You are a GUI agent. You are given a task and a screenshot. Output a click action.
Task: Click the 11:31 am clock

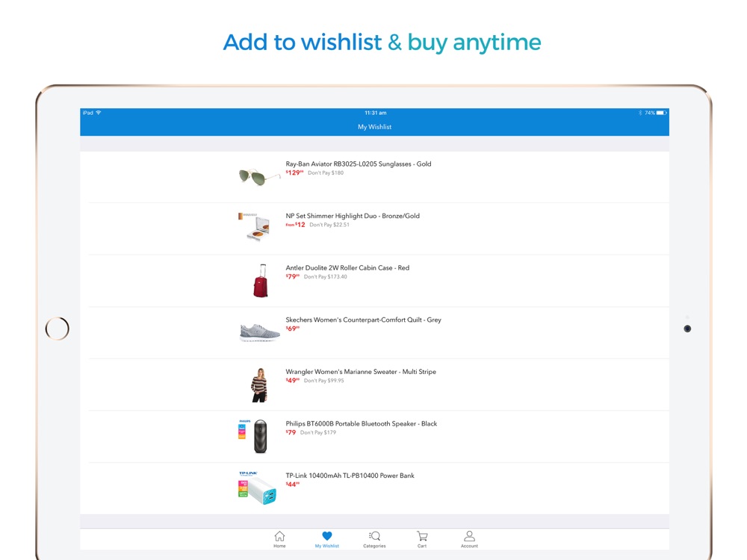(x=376, y=113)
